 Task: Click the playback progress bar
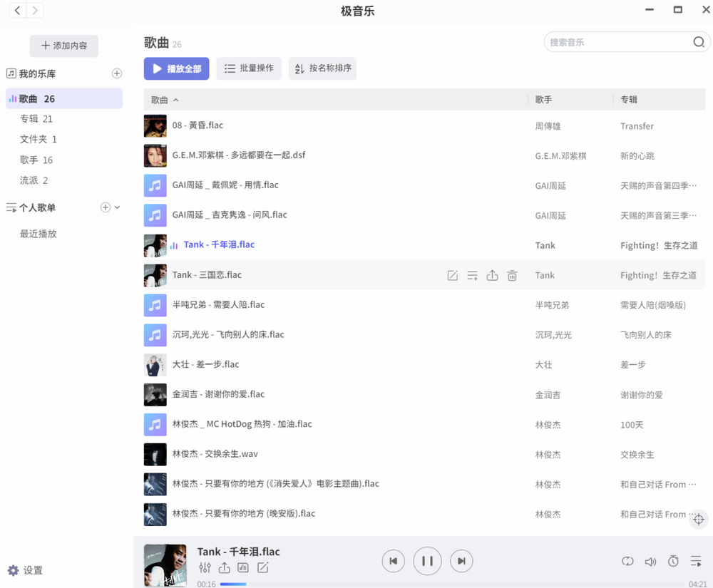(428, 584)
